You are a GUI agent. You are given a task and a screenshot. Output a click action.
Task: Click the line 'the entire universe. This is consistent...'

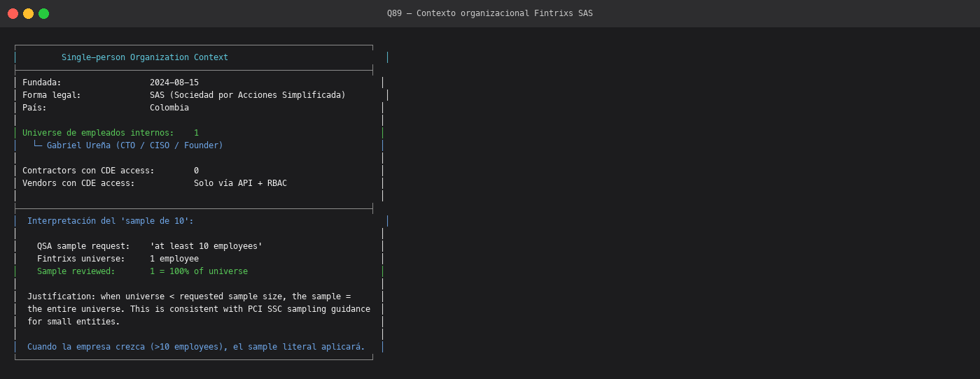[199, 309]
